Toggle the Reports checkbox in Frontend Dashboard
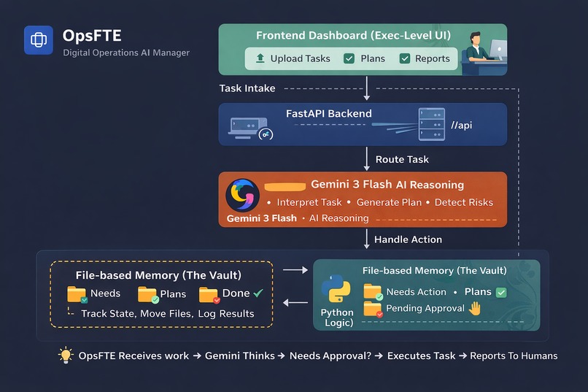This screenshot has height=392, width=588. point(405,58)
